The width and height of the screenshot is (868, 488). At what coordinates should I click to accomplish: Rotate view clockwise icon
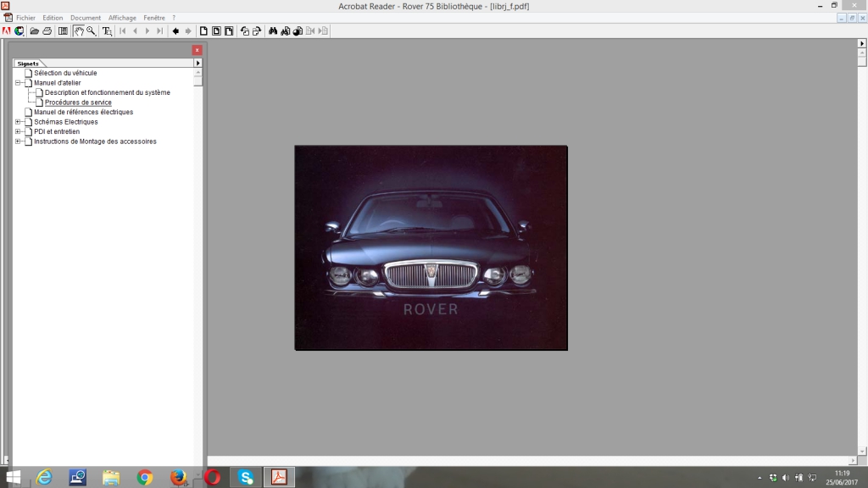257,31
